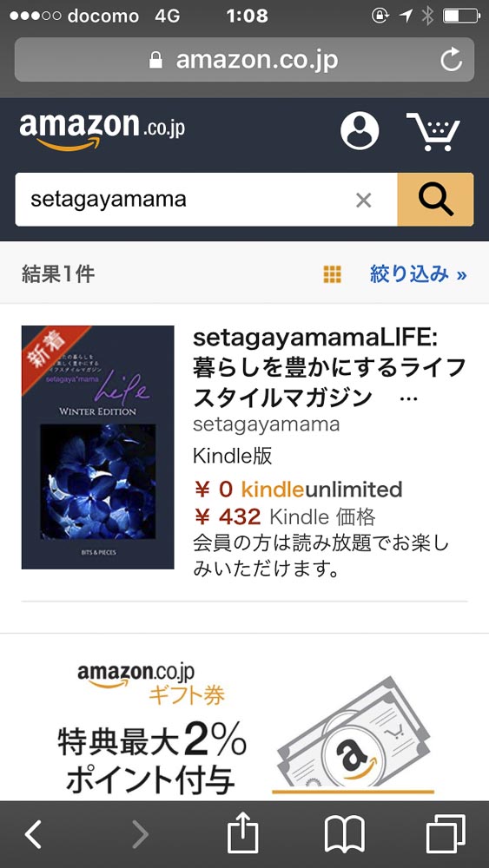The width and height of the screenshot is (489, 868).
Task: Open the account profile icon
Action: [360, 131]
